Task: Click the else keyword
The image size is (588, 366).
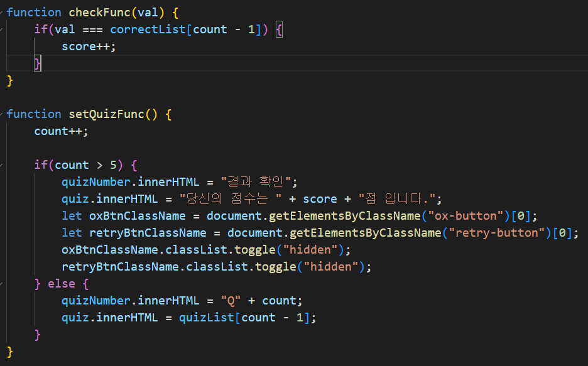Action: point(62,284)
